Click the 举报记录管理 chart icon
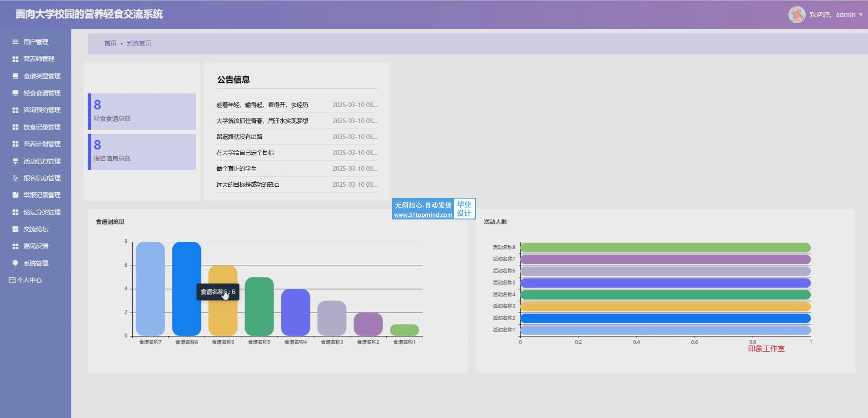 (x=15, y=195)
